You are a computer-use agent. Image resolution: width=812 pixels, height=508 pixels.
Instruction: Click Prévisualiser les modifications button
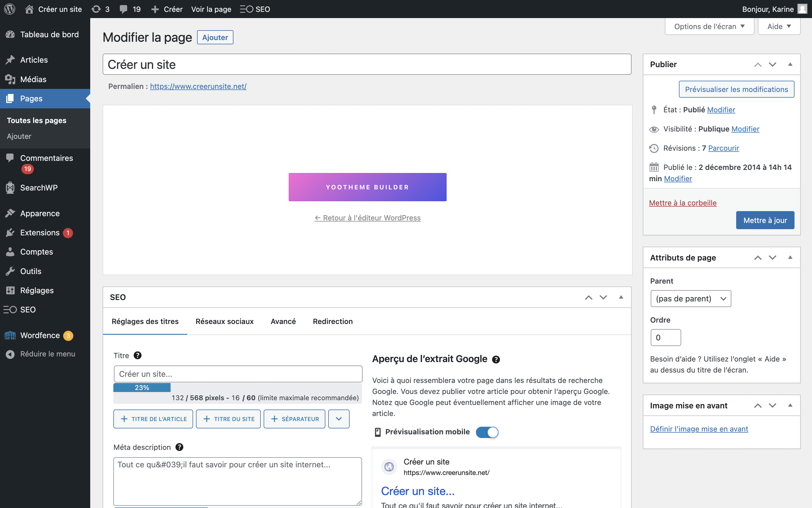tap(736, 89)
